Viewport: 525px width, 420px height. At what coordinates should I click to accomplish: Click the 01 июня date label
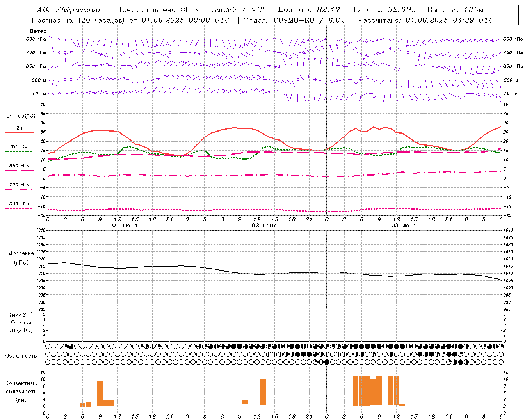click(x=125, y=226)
